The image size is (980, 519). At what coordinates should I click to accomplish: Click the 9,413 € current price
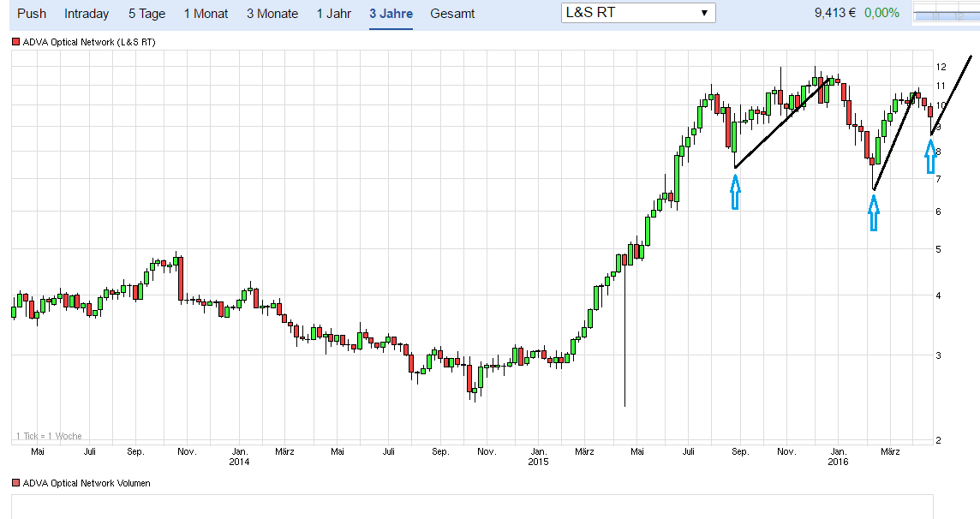pos(835,13)
